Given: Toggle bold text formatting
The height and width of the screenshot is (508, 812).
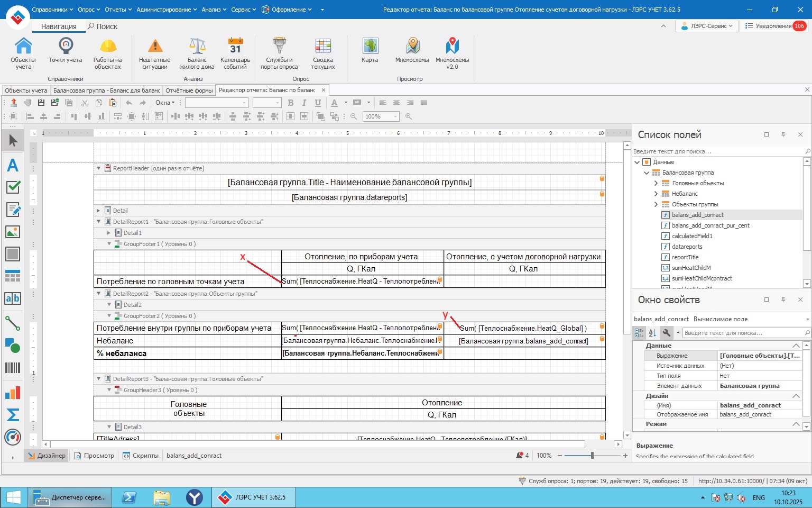Looking at the screenshot, I should coord(290,103).
